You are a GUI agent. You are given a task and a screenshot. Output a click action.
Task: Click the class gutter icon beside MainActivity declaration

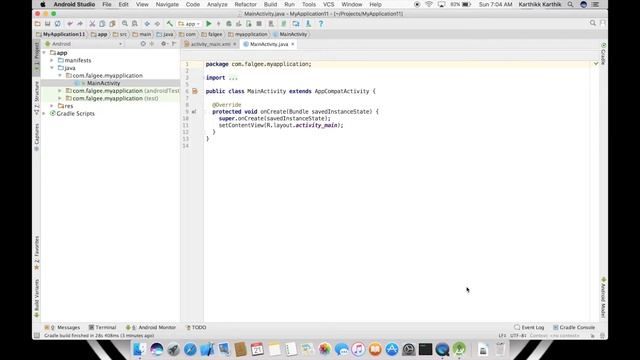tap(195, 91)
